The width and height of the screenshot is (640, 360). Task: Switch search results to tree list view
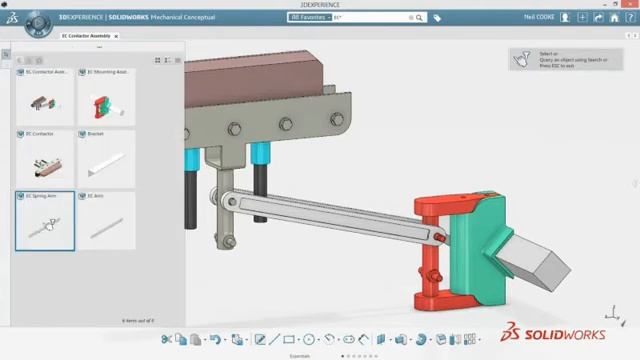[167, 60]
